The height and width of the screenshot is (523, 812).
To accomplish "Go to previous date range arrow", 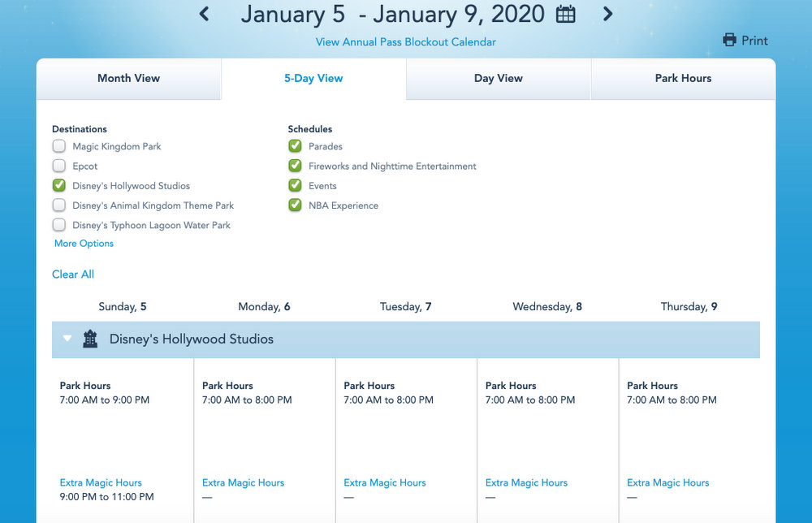I will (205, 14).
